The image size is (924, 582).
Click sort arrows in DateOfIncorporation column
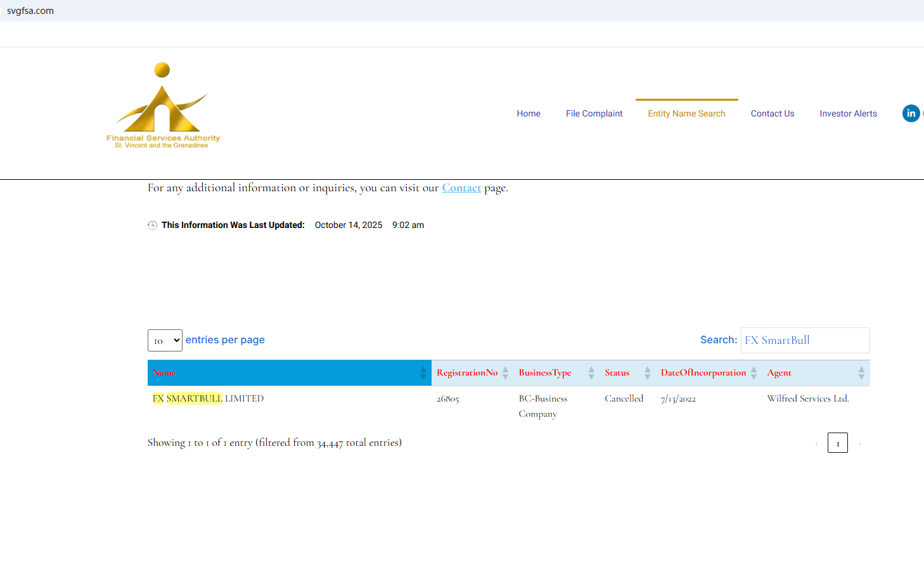click(x=754, y=373)
